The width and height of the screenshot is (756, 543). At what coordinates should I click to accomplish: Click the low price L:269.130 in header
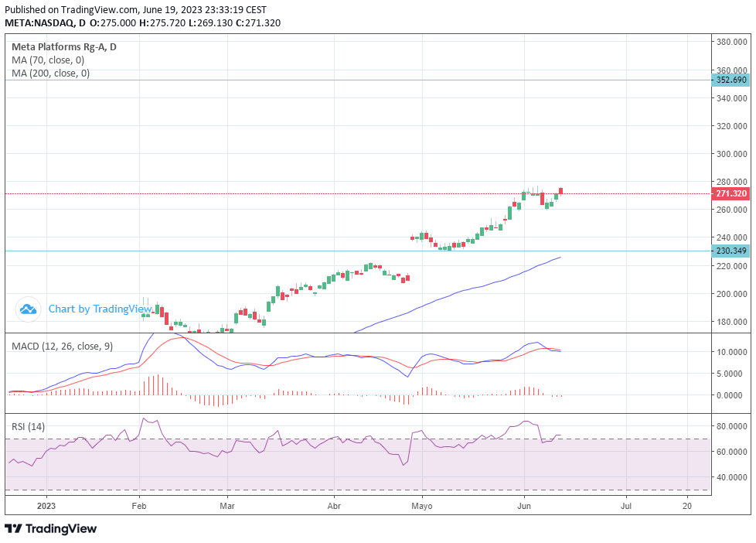point(210,23)
